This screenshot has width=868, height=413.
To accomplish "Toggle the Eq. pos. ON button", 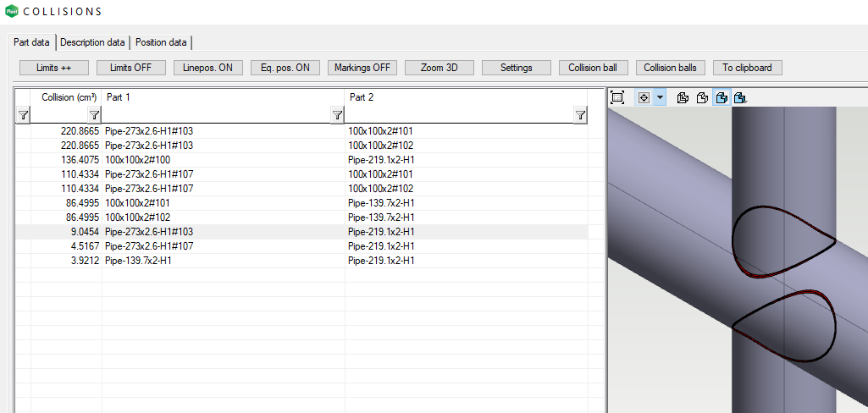I will pyautogui.click(x=285, y=68).
